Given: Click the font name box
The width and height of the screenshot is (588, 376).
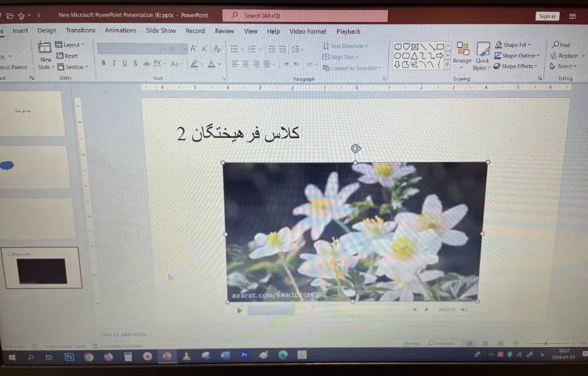Looking at the screenshot, I should [x=129, y=49].
